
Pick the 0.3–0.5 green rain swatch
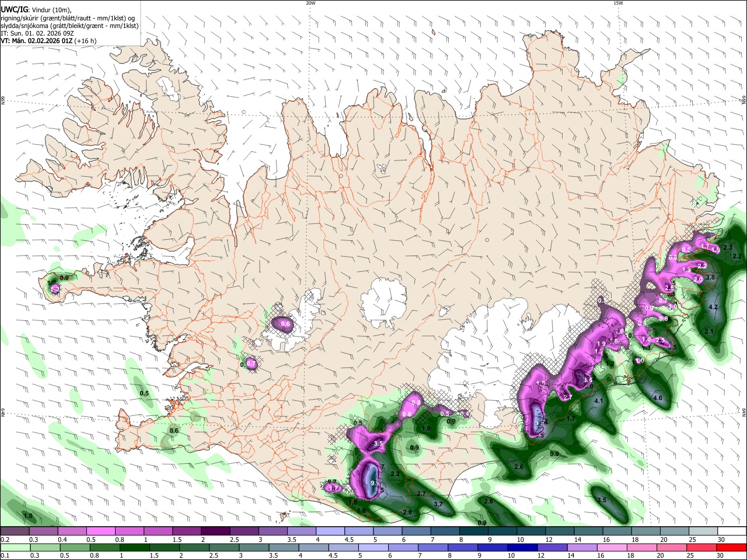coord(44,547)
